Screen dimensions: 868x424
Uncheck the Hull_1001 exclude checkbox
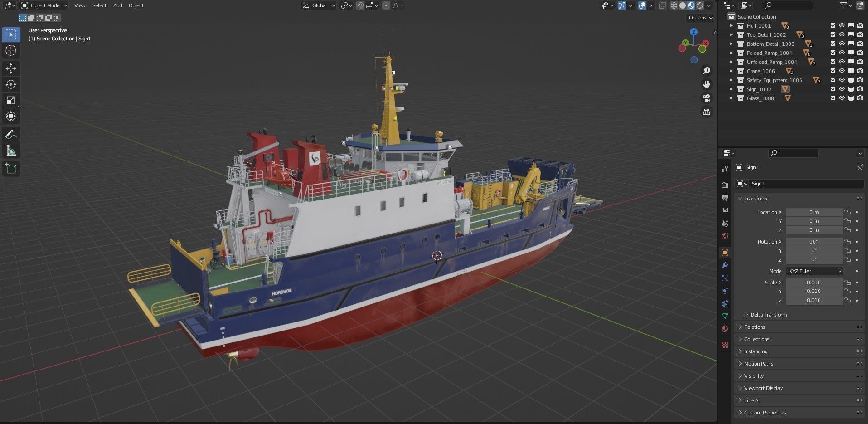point(833,26)
